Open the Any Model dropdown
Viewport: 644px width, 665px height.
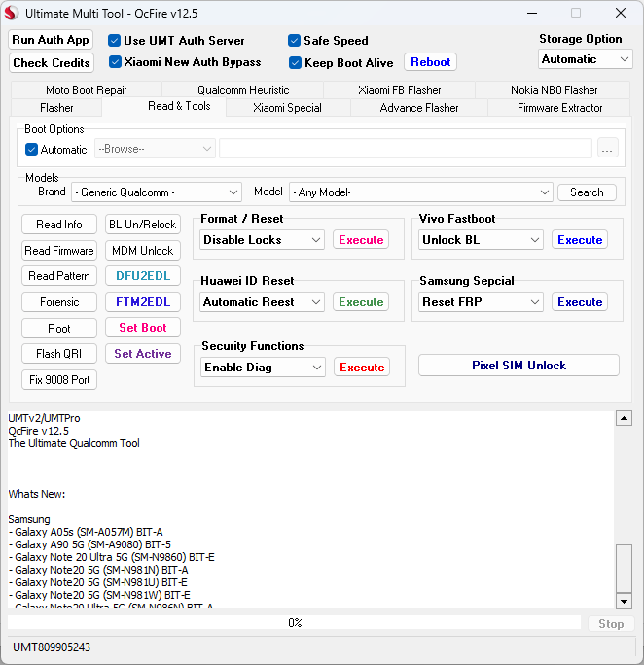point(421,192)
